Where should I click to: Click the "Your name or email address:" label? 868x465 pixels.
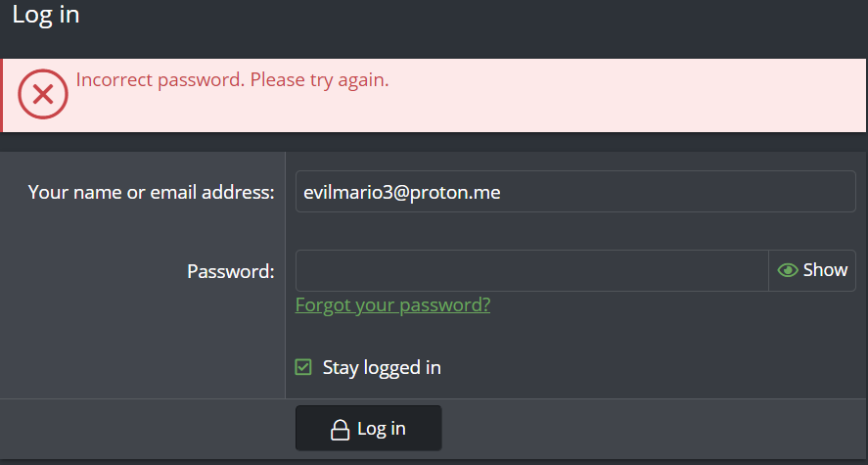pyautogui.click(x=151, y=192)
